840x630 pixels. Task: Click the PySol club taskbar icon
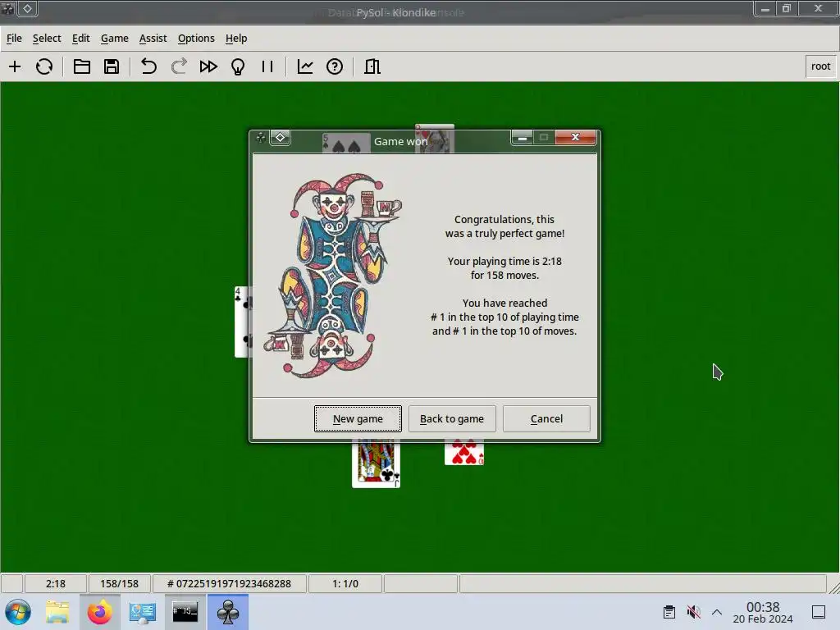pyautogui.click(x=228, y=612)
